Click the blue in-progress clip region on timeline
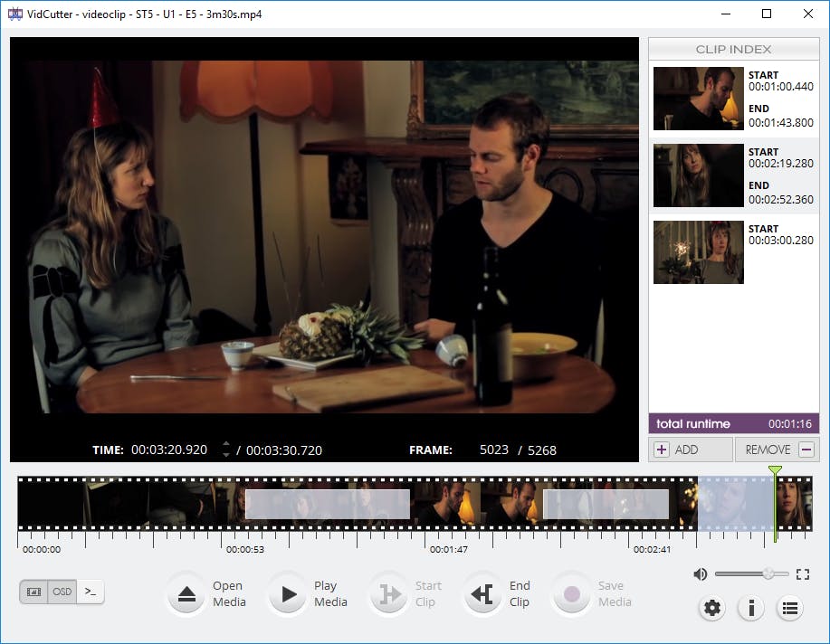 click(x=736, y=503)
